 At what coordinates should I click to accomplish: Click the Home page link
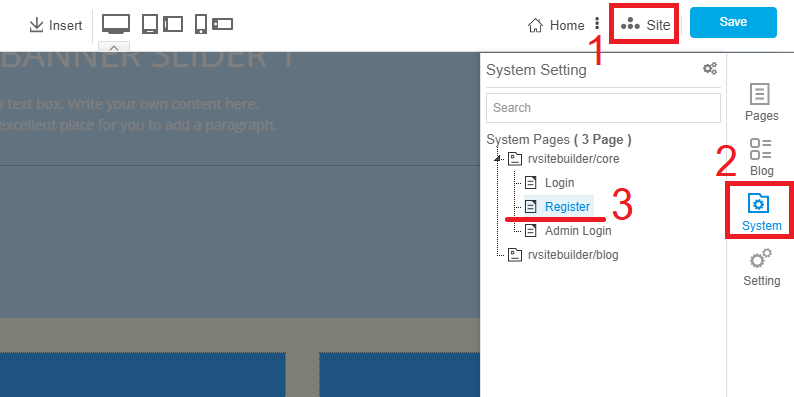click(x=556, y=25)
